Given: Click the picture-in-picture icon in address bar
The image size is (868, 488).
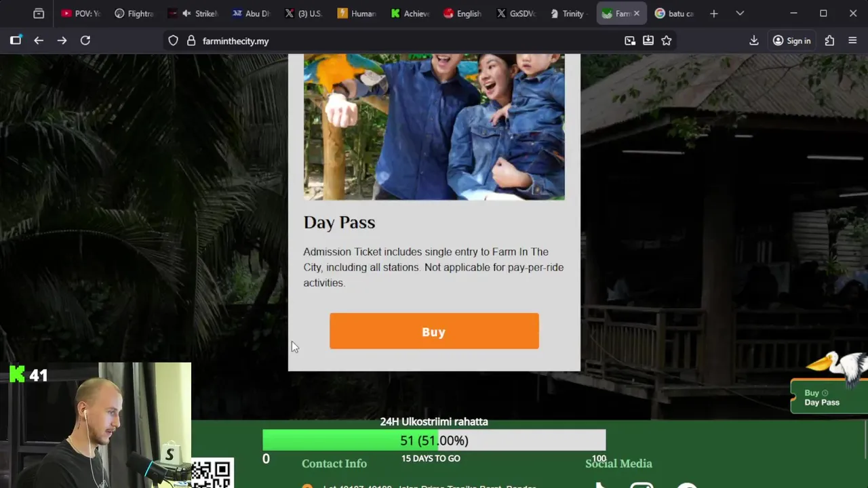Looking at the screenshot, I should click(x=630, y=41).
